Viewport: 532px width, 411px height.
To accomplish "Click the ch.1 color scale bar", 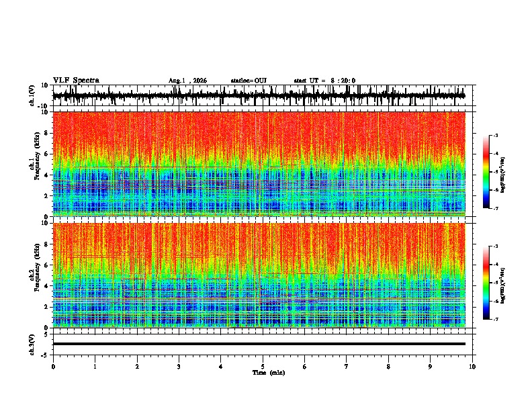I will click(486, 172).
